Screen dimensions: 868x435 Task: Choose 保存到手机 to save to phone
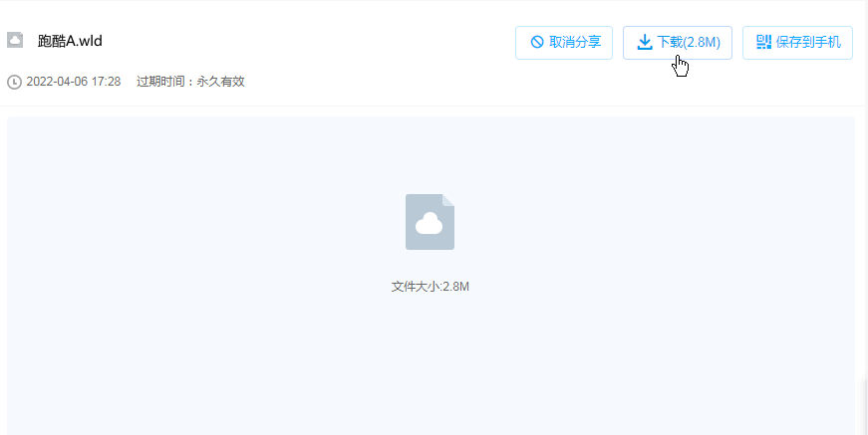797,43
